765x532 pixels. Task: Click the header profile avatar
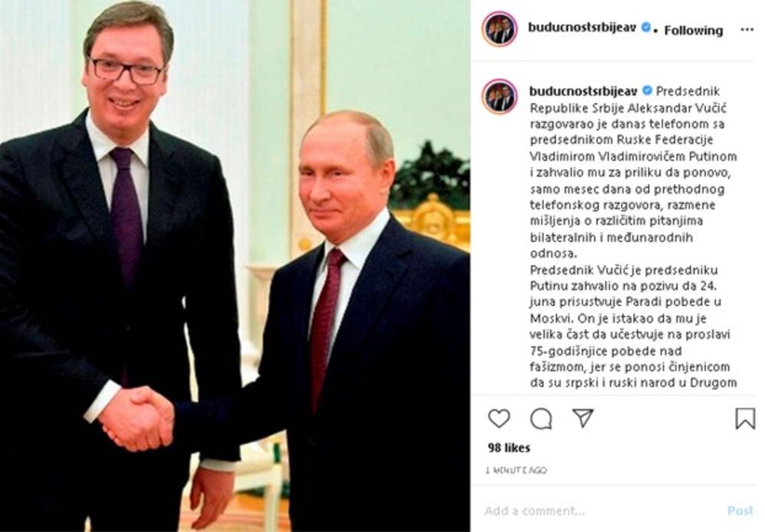(x=499, y=29)
